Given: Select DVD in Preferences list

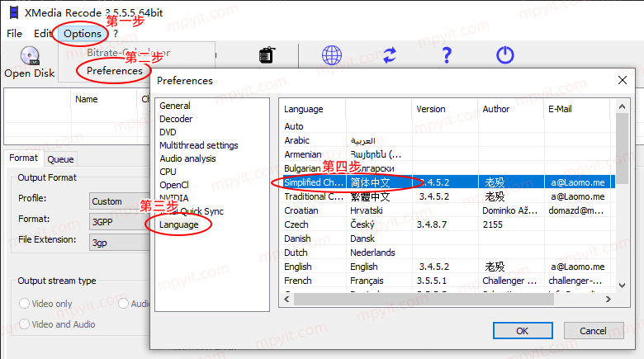Looking at the screenshot, I should pyautogui.click(x=168, y=132).
